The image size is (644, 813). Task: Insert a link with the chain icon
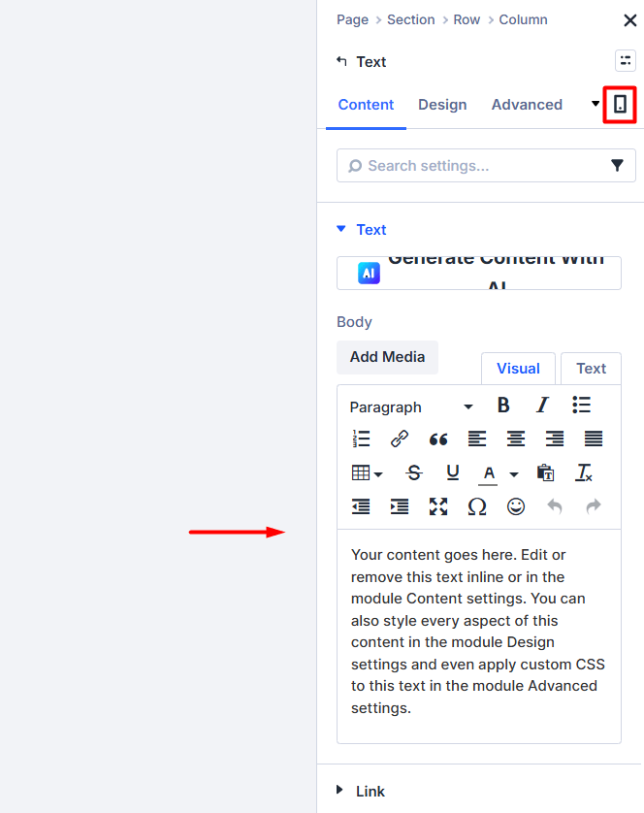point(400,439)
